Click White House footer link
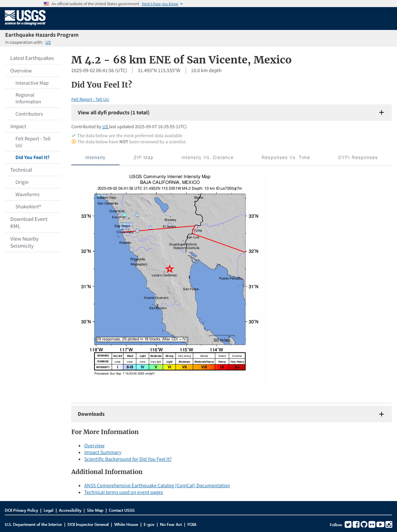 126,525
